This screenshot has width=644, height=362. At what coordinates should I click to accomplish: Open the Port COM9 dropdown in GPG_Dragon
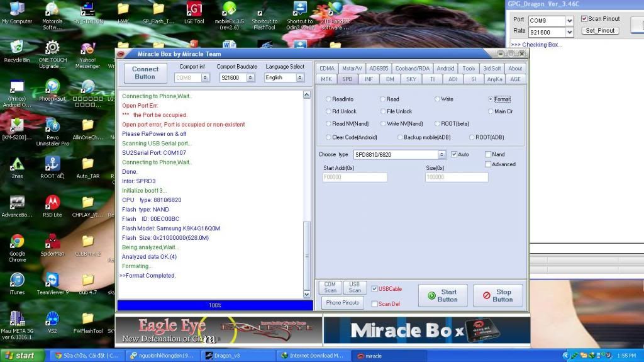569,21
